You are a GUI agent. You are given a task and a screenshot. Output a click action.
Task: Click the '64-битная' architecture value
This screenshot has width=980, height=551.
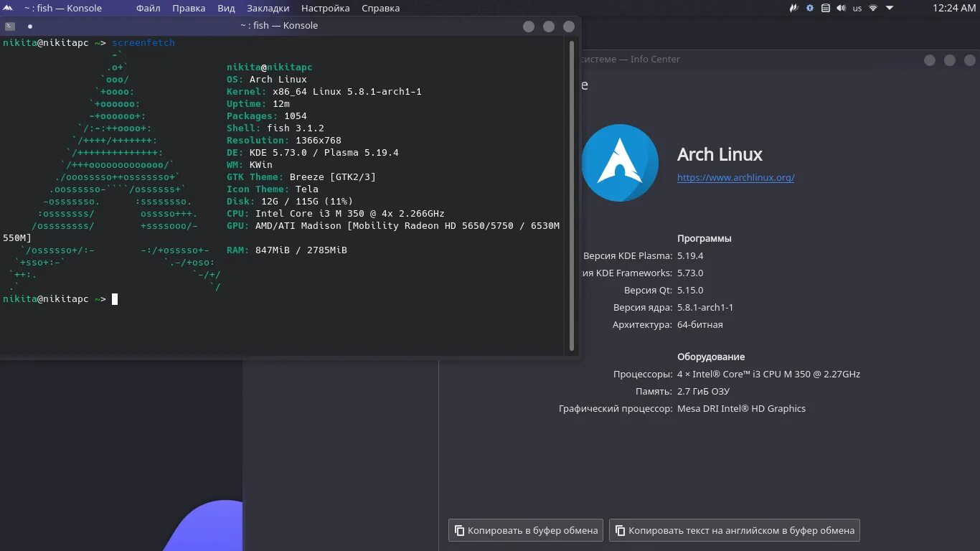pyautogui.click(x=700, y=325)
